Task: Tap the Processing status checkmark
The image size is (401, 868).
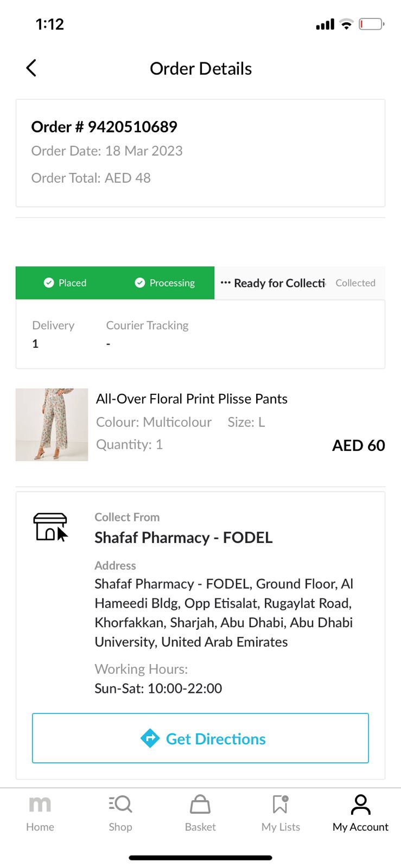Action: (140, 283)
